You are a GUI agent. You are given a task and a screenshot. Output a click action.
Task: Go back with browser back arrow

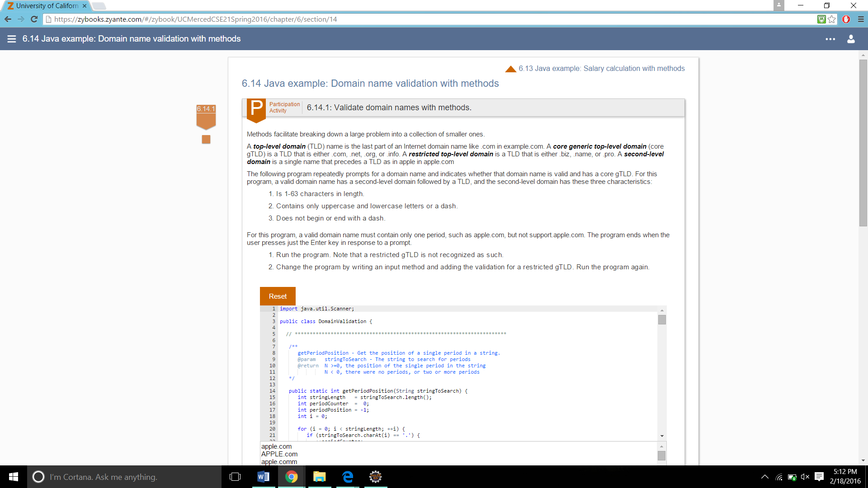(x=8, y=19)
